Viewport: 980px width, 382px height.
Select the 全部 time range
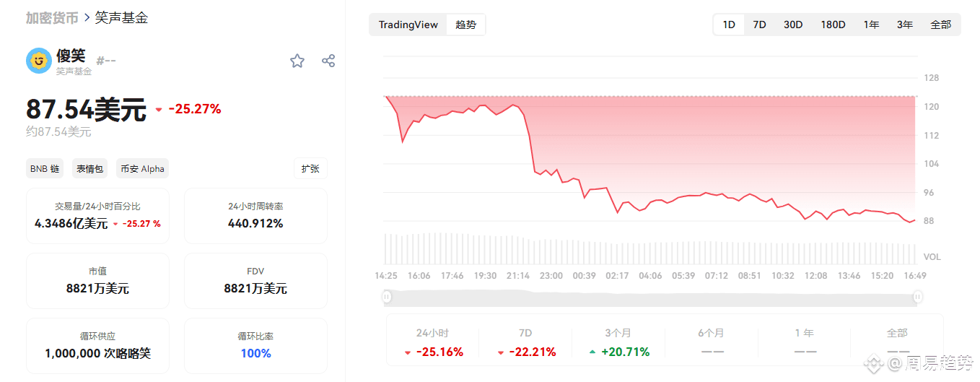coord(940,25)
